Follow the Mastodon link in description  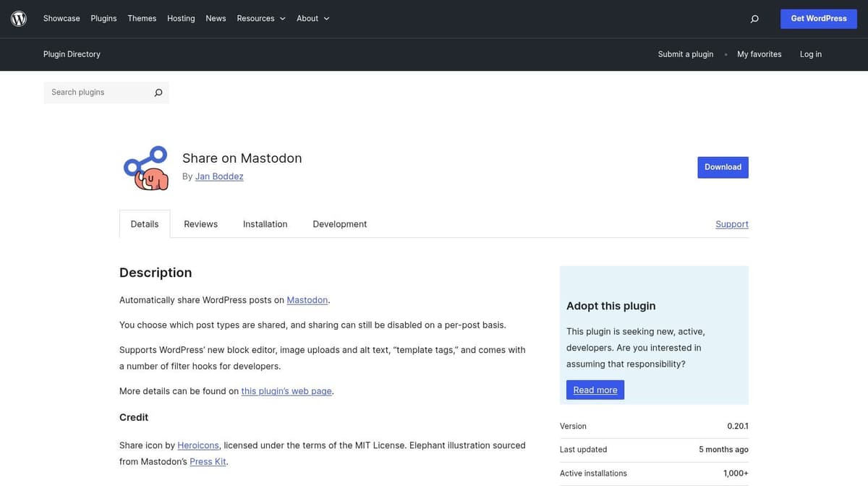(307, 300)
